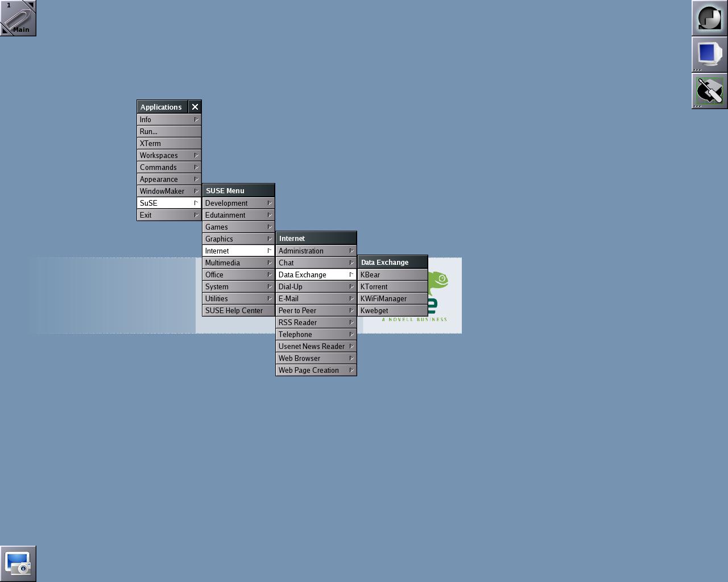This screenshot has height=582, width=728.
Task: Expand the Workspaces submenu
Action: click(x=169, y=155)
